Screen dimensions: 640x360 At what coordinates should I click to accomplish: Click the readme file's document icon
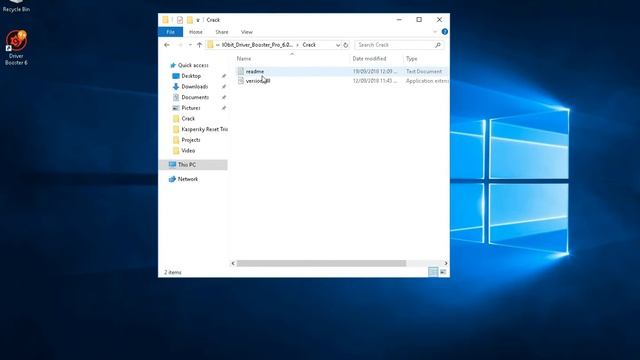tap(241, 71)
